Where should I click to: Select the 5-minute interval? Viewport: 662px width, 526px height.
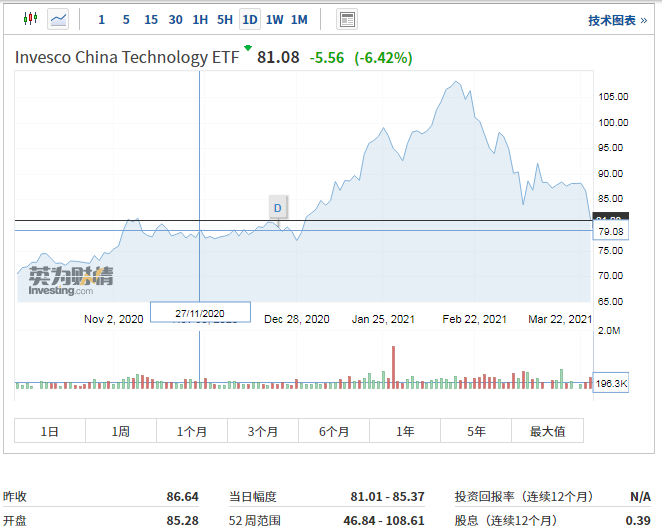[125, 19]
